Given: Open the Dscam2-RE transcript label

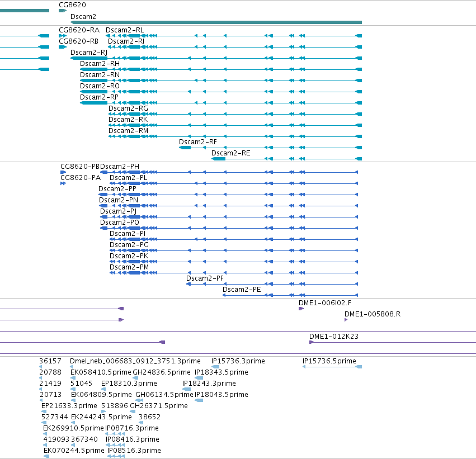Looking at the screenshot, I should pos(230,154).
